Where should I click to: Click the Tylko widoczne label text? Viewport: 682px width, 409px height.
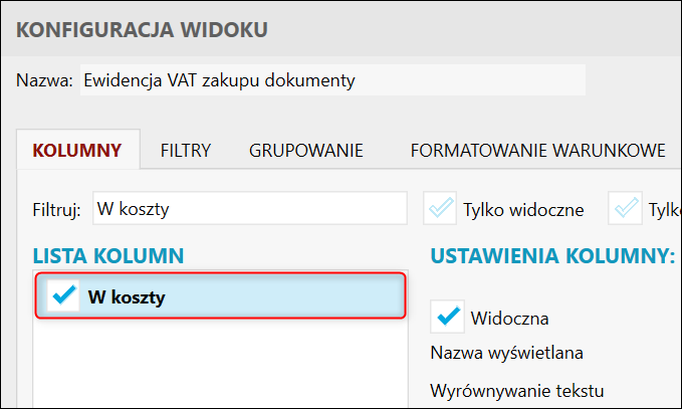523,210
